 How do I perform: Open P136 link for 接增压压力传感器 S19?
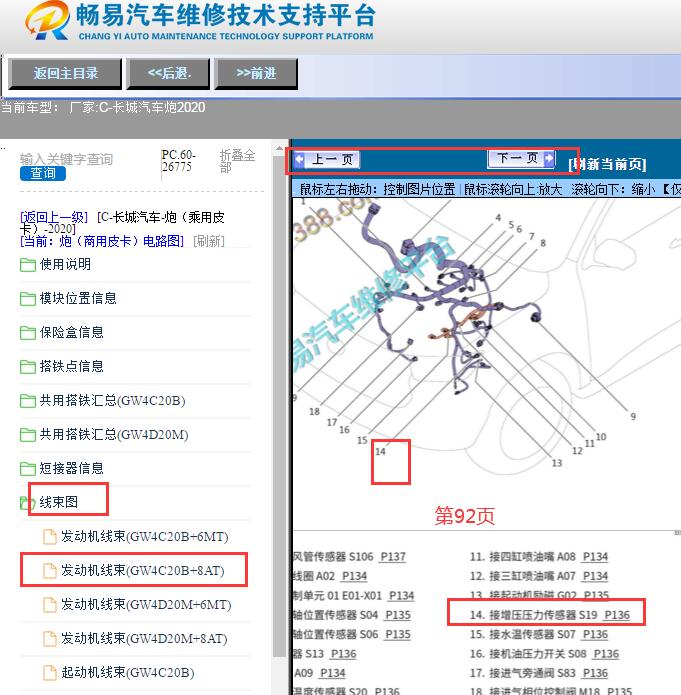(x=617, y=615)
